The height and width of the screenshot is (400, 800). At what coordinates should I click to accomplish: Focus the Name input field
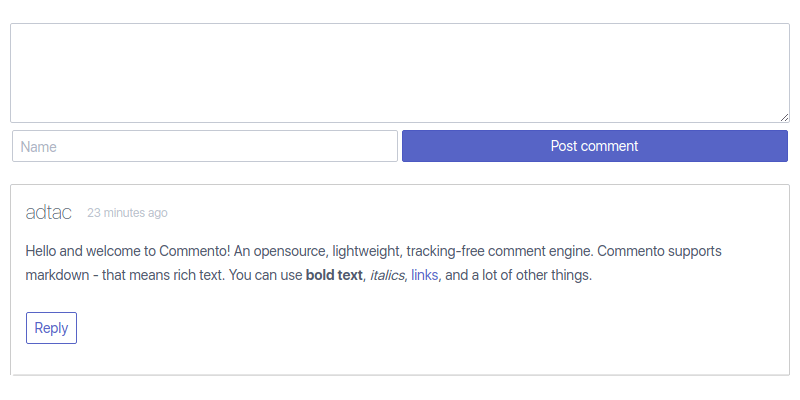(x=205, y=146)
